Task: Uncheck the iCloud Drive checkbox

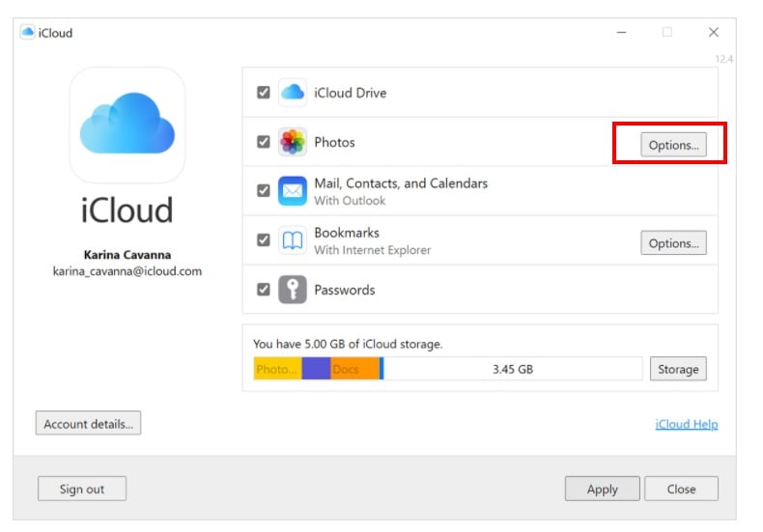Action: [264, 93]
